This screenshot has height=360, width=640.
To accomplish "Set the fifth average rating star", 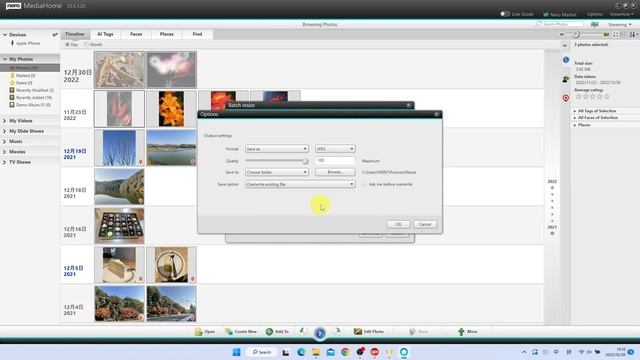I will [607, 96].
